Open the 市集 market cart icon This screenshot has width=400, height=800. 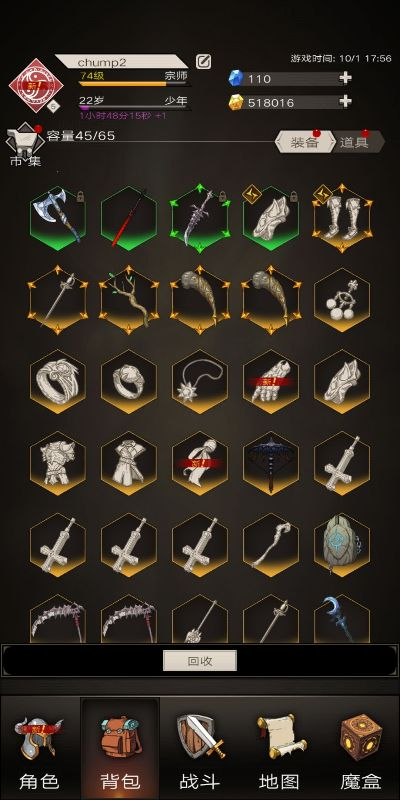[x=24, y=145]
